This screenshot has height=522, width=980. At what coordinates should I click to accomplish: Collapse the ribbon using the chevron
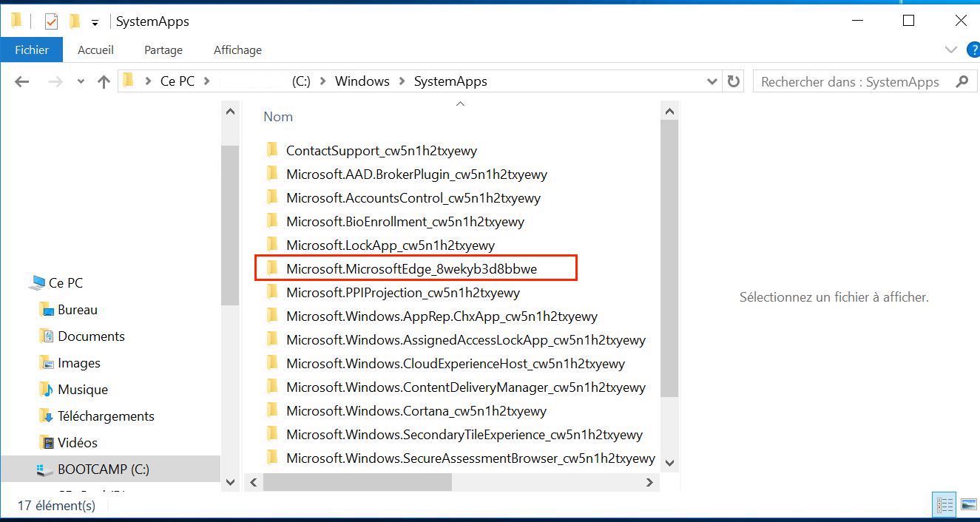[x=951, y=50]
